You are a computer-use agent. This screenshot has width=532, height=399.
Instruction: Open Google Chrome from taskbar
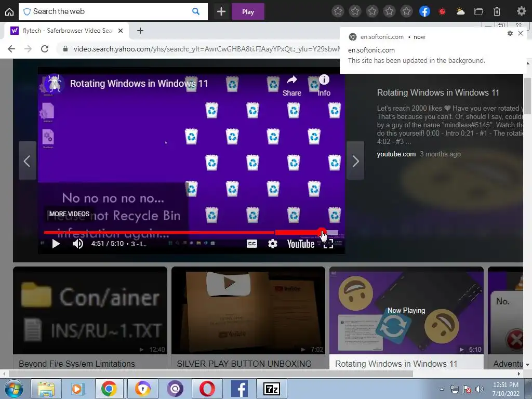pyautogui.click(x=109, y=389)
